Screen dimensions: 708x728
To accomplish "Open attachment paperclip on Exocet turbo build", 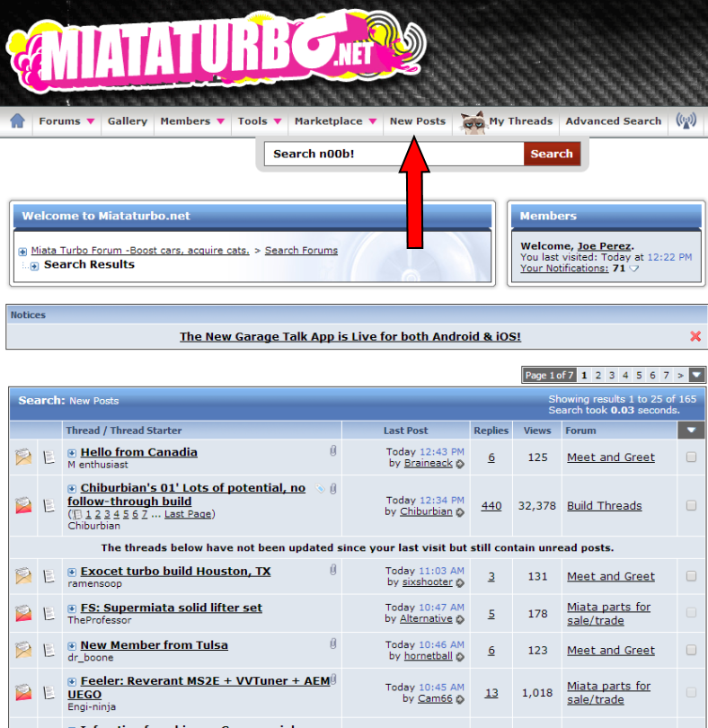I will [x=332, y=570].
